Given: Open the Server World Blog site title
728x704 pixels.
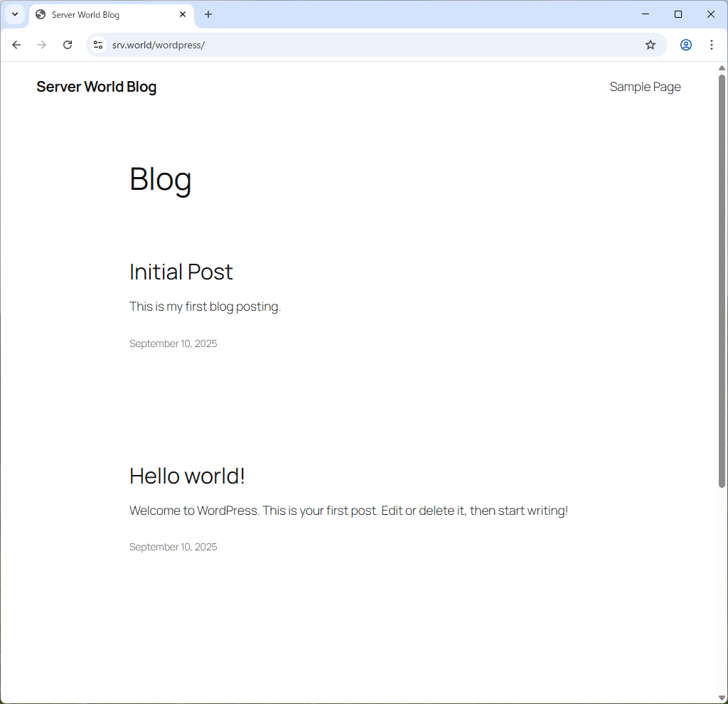Looking at the screenshot, I should click(x=97, y=87).
